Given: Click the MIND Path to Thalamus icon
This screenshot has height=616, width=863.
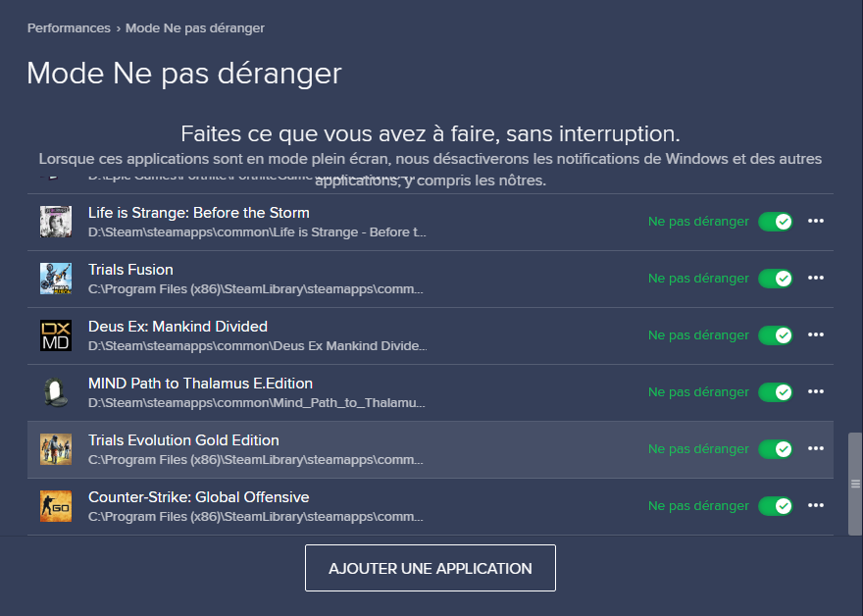Looking at the screenshot, I should click(56, 392).
